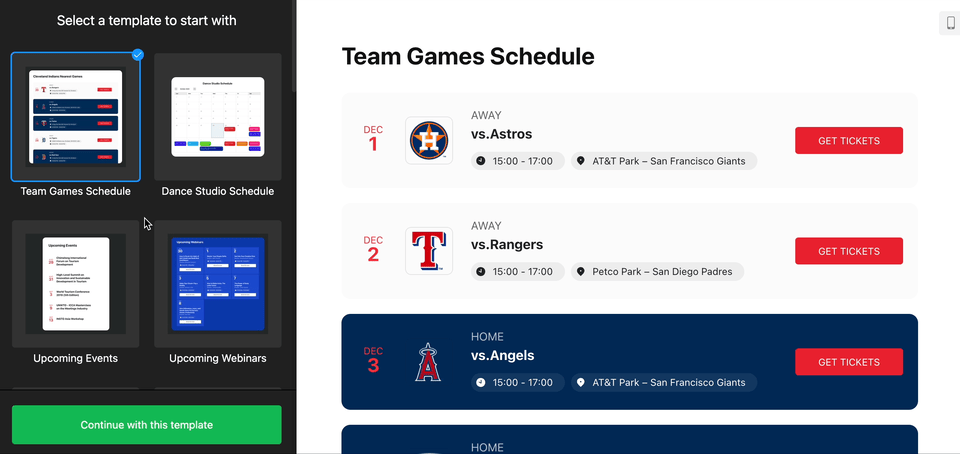The height and width of the screenshot is (454, 960).
Task: Get tickets for the Angels game
Action: click(849, 362)
